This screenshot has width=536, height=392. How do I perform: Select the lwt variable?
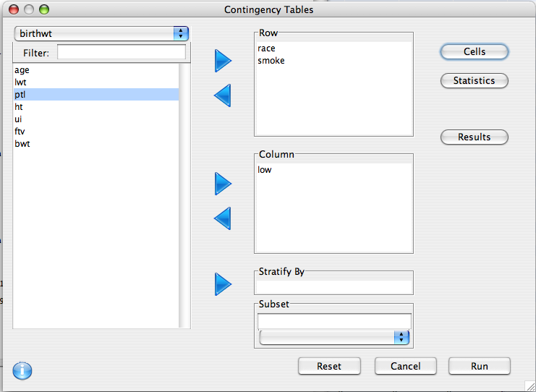pyautogui.click(x=96, y=82)
